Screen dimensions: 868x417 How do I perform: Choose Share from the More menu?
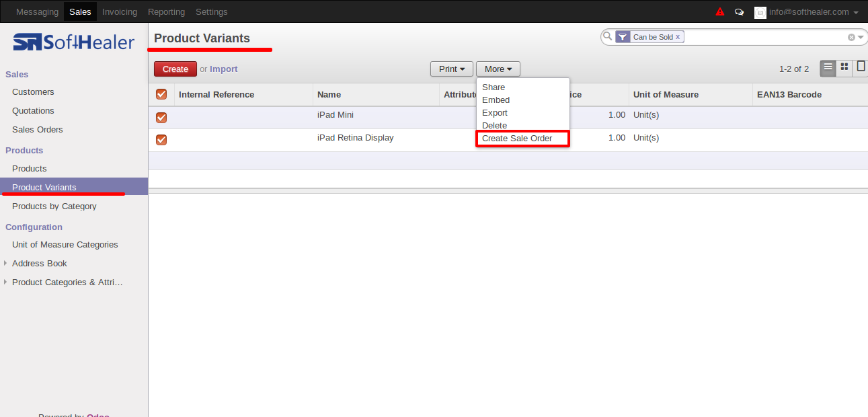click(494, 87)
